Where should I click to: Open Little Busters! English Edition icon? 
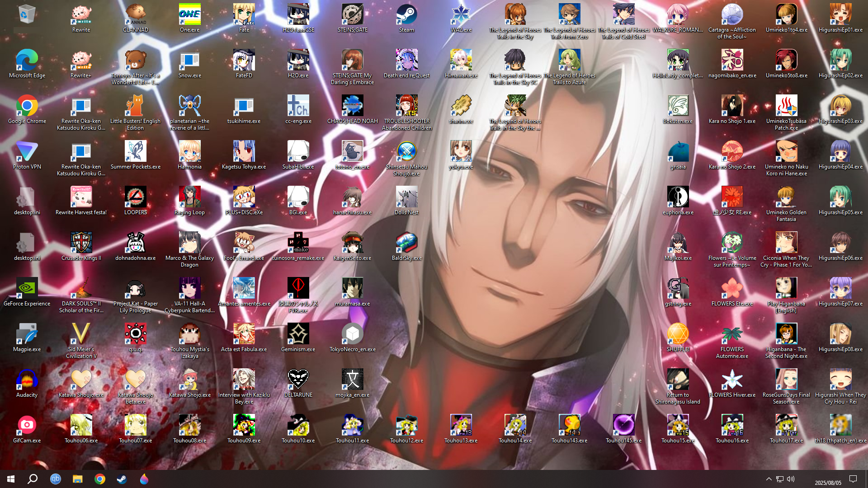[136, 113]
